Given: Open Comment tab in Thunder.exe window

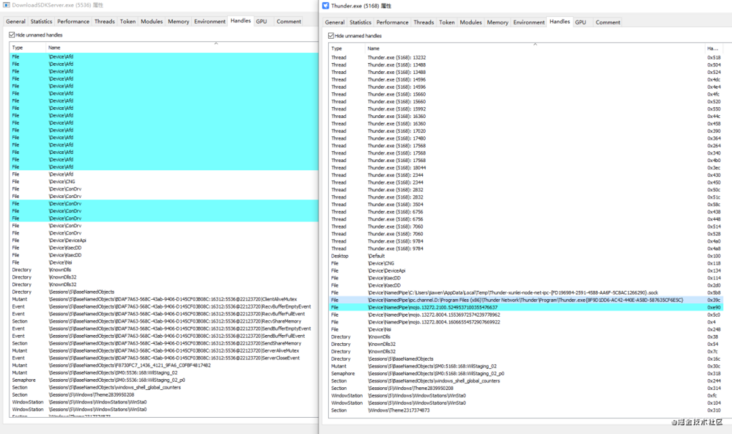Looking at the screenshot, I should point(608,22).
